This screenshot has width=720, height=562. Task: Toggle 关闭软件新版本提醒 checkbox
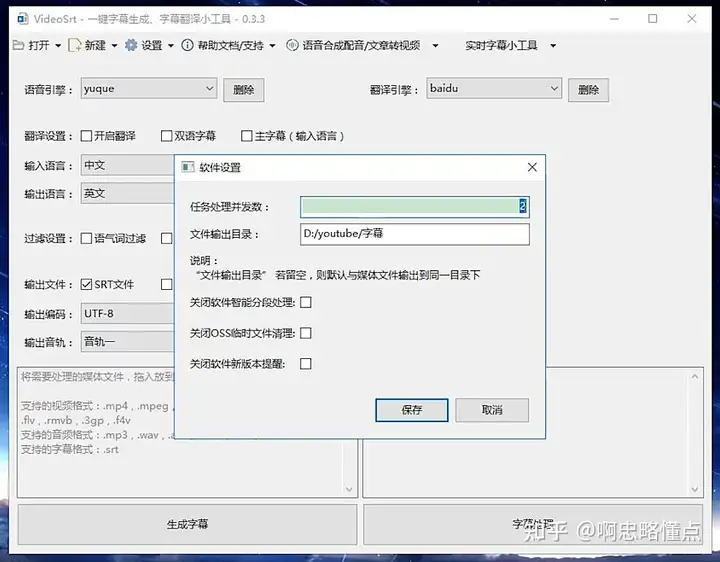point(305,364)
